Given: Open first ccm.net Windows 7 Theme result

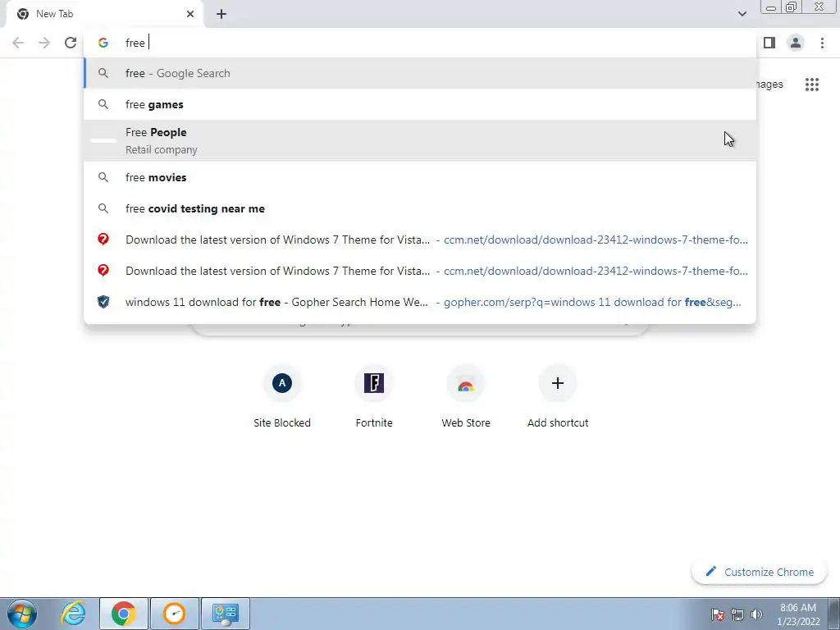Looking at the screenshot, I should click(x=421, y=240).
